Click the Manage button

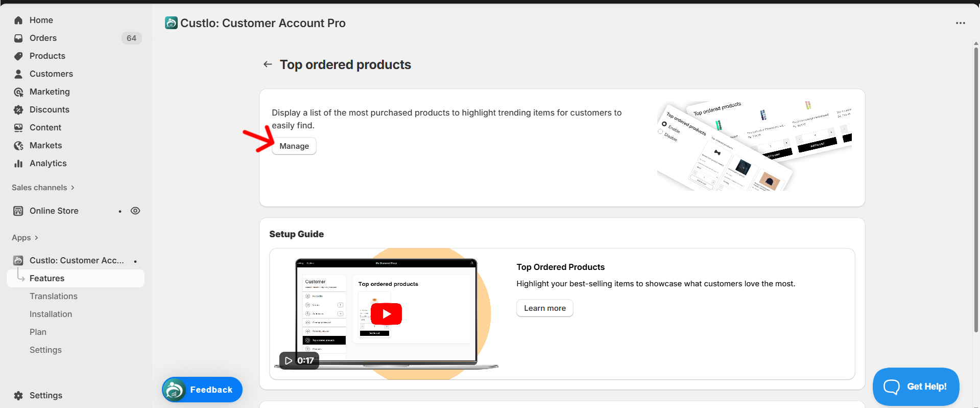[294, 146]
